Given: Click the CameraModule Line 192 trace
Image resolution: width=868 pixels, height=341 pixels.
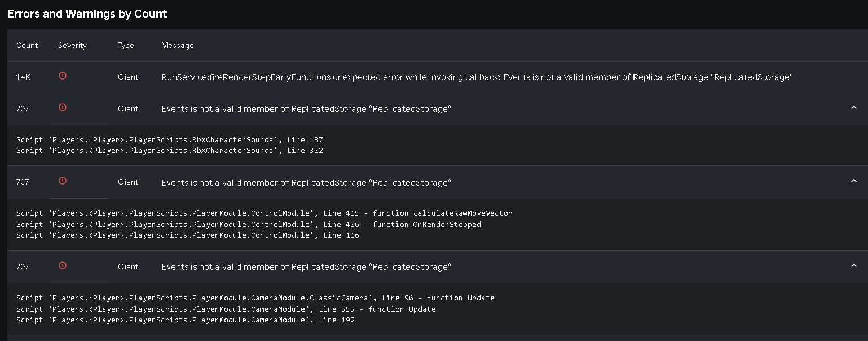Looking at the screenshot, I should pyautogui.click(x=186, y=320).
